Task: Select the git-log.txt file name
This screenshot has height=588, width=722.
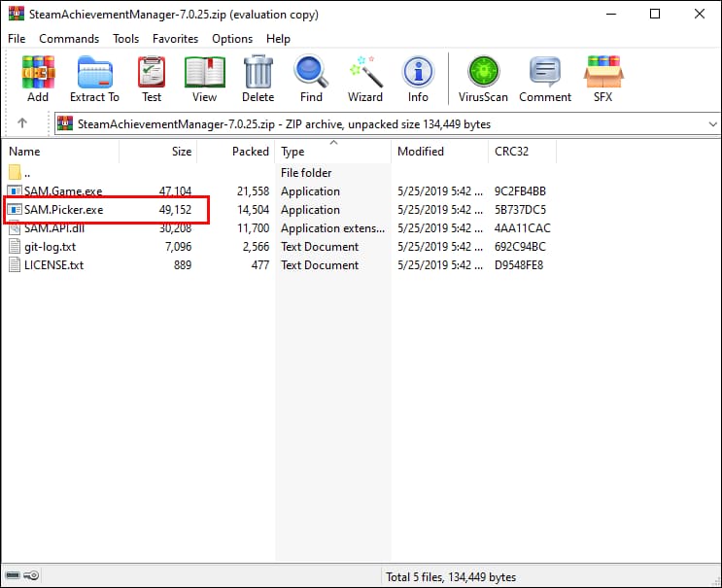Action: (x=51, y=247)
